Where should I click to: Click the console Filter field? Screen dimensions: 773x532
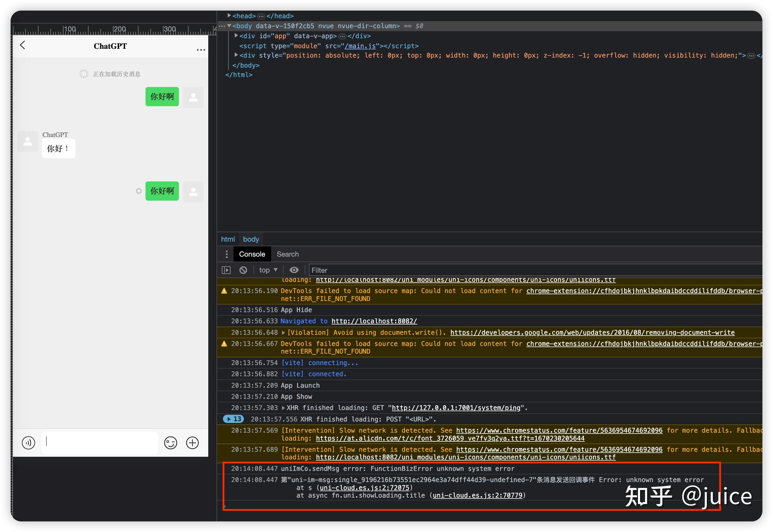536,270
